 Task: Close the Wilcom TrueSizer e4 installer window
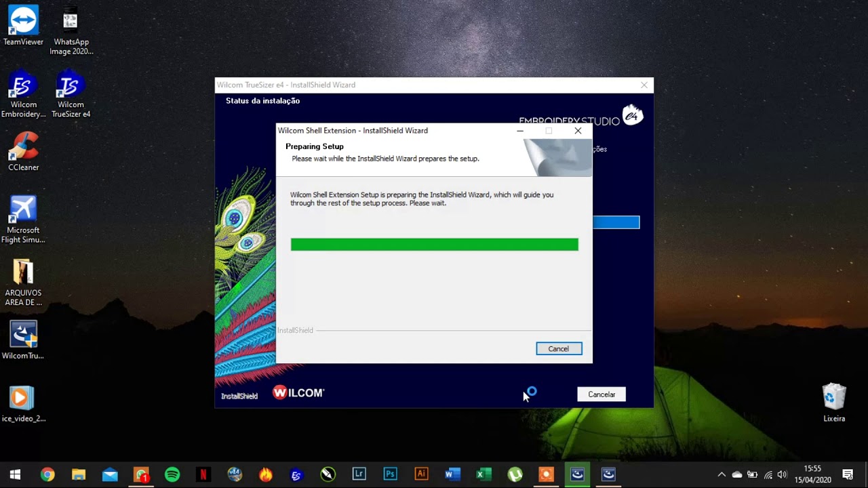tap(644, 85)
